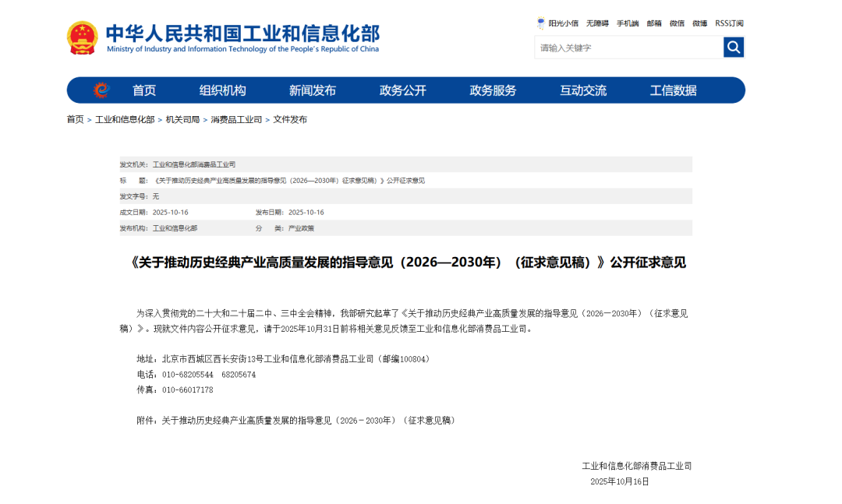Open the 新闻发布 navigation menu
Viewport: 842px width, 504px height.
pyautogui.click(x=313, y=90)
